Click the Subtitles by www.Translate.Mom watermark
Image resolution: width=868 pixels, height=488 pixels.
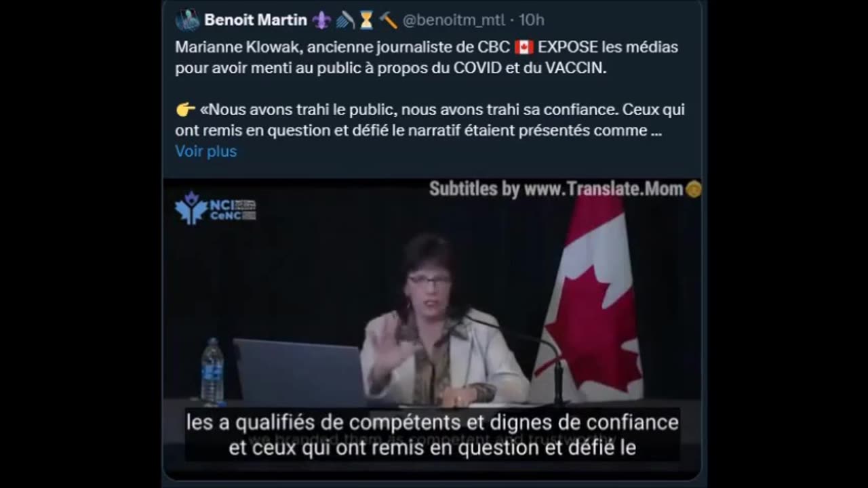[x=556, y=189]
